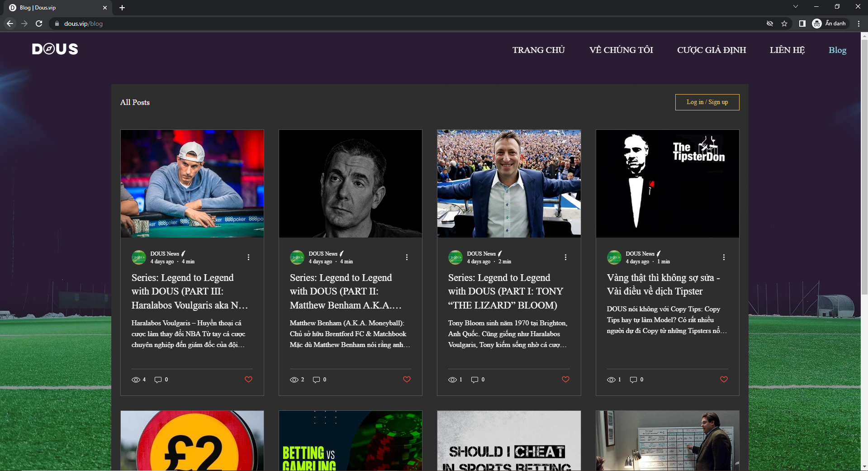Click comment icon on Tony Bloom post
The width and height of the screenshot is (868, 471).
(x=474, y=380)
